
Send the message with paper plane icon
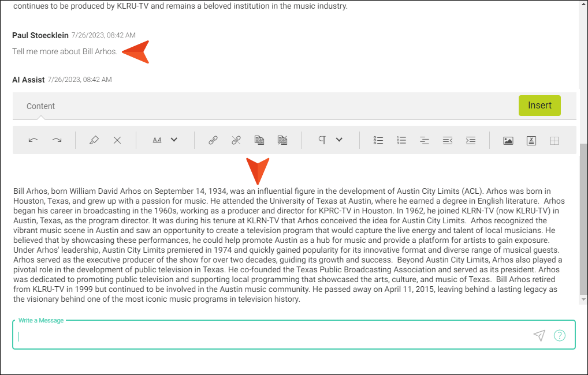(539, 335)
